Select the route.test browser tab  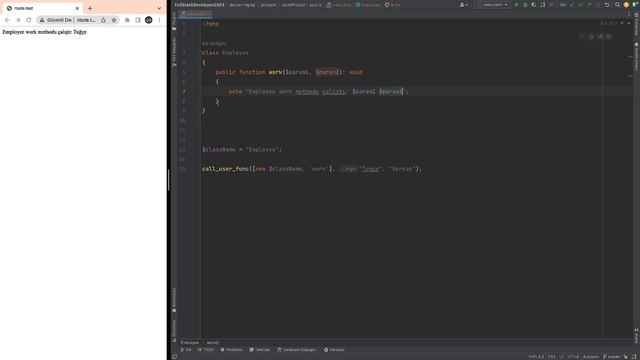[x=43, y=8]
